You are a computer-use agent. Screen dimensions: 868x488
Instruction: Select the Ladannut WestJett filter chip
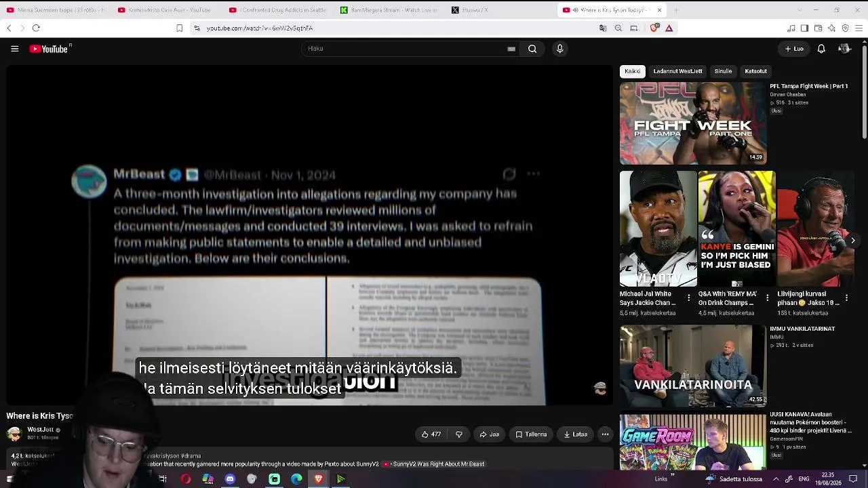coord(677,71)
